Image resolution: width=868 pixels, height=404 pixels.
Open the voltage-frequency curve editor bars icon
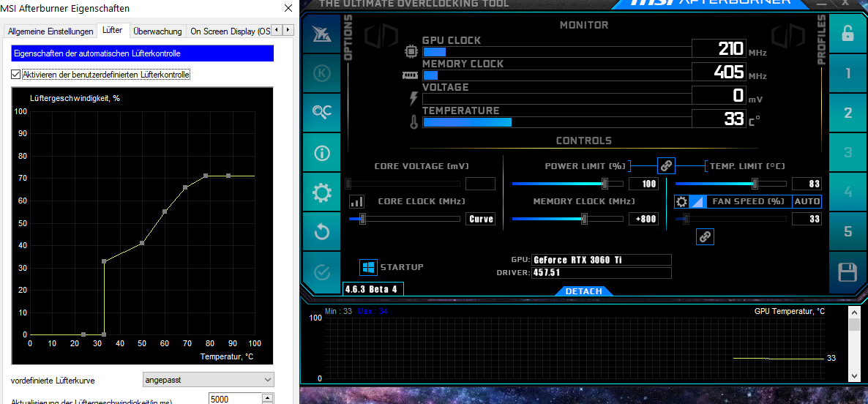pos(357,201)
